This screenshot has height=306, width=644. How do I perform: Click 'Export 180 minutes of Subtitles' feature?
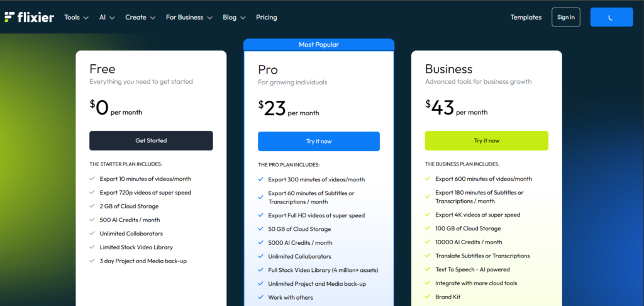[479, 196]
